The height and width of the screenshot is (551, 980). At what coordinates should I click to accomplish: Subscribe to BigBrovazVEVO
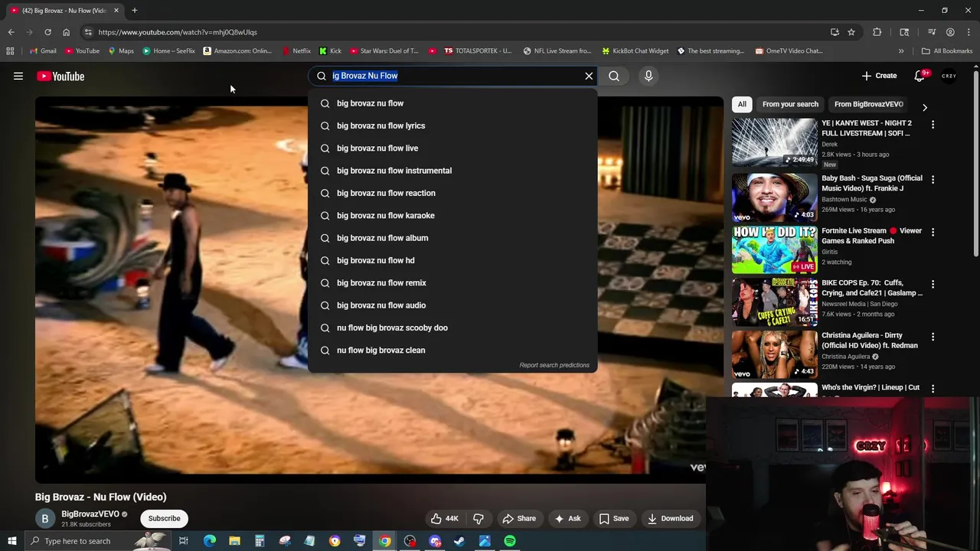[x=164, y=518]
